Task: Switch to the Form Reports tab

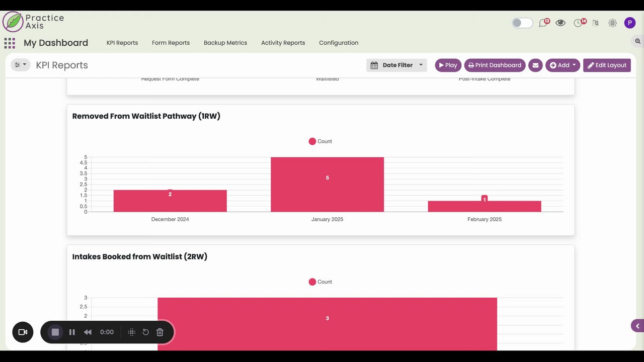Action: pos(171,43)
